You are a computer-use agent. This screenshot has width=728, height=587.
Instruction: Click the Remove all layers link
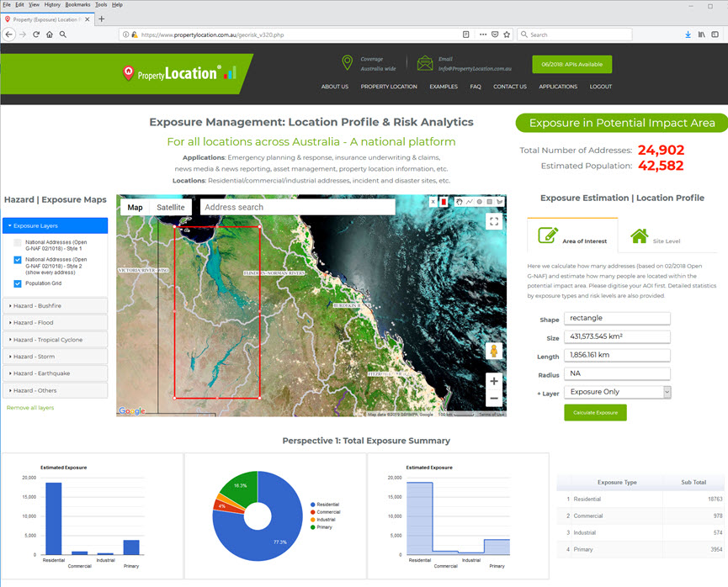pos(29,408)
